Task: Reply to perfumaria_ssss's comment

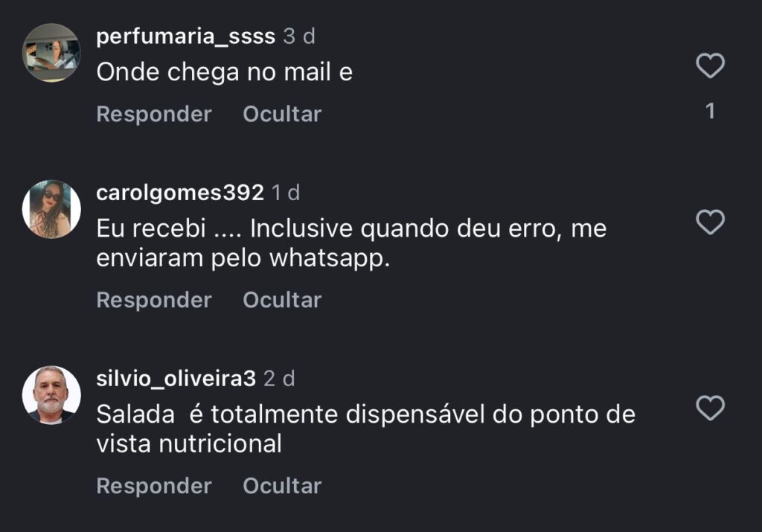Action: (154, 114)
